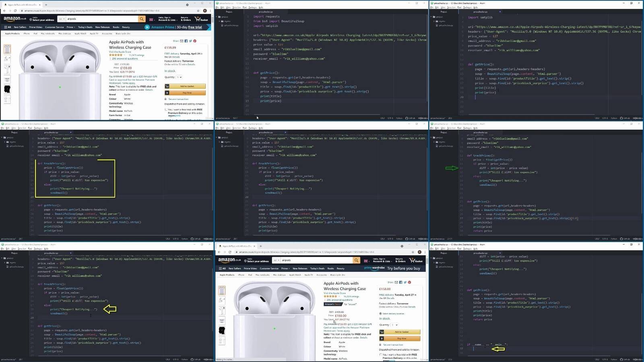644x362 pixels.
Task: Click the Python grammar selector in middle-right Atom window
Action: click(614, 239)
